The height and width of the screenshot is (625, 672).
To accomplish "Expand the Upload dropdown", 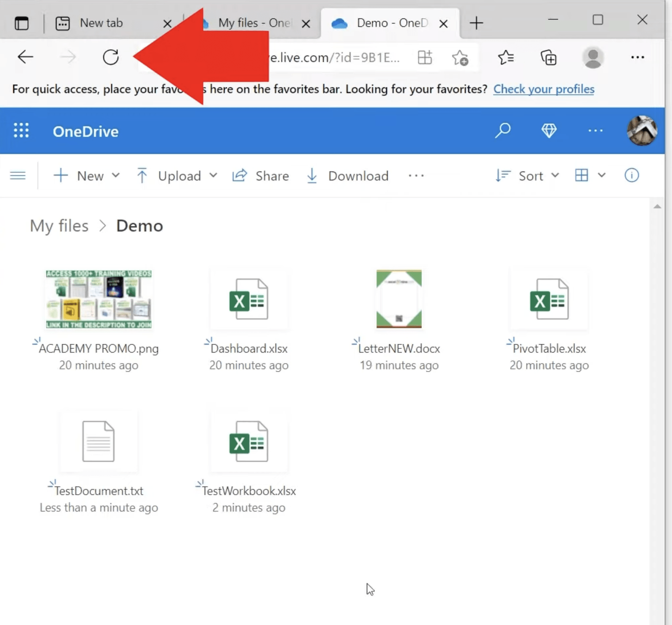I will [177, 176].
